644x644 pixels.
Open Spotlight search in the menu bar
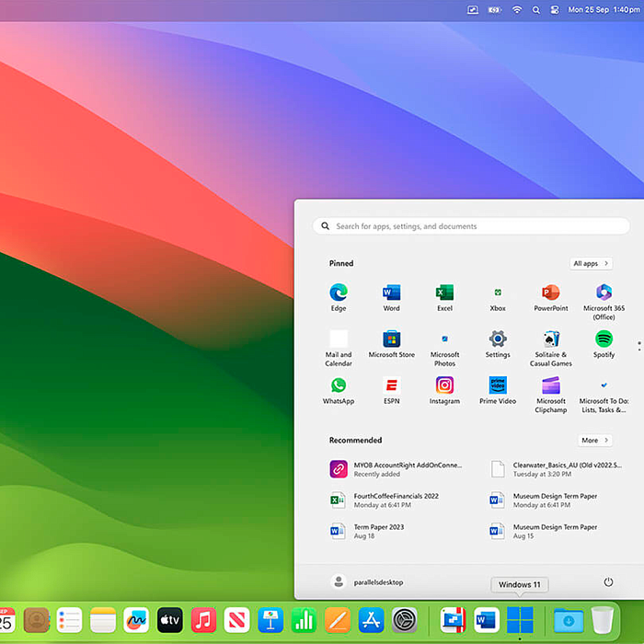coord(536,10)
